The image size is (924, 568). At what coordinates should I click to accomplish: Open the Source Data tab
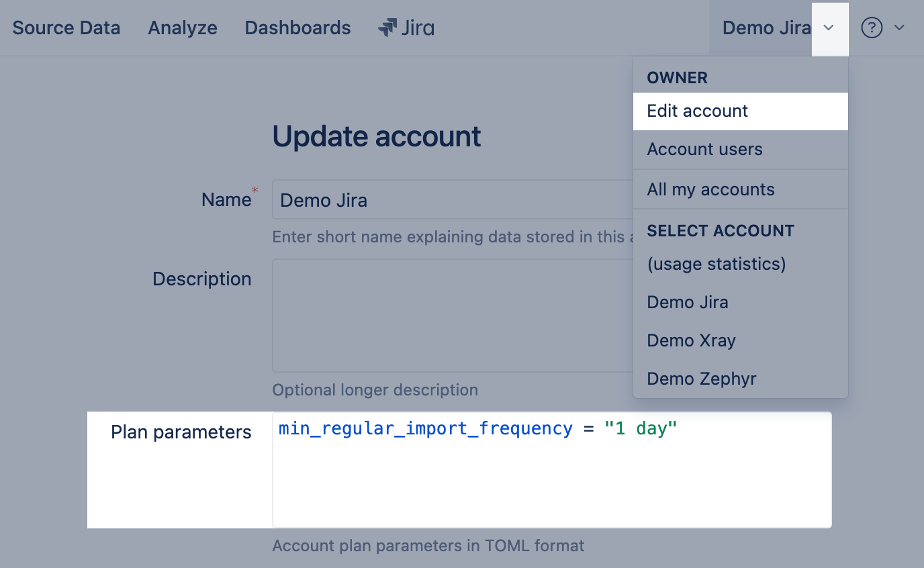[66, 28]
